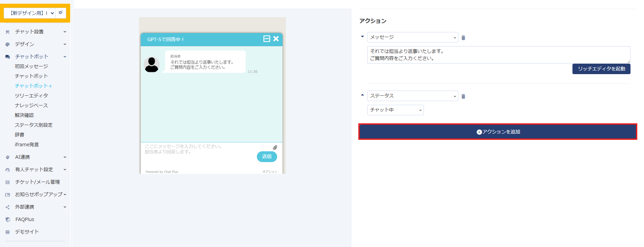Delete the メッセージ action with trash icon

[463, 38]
